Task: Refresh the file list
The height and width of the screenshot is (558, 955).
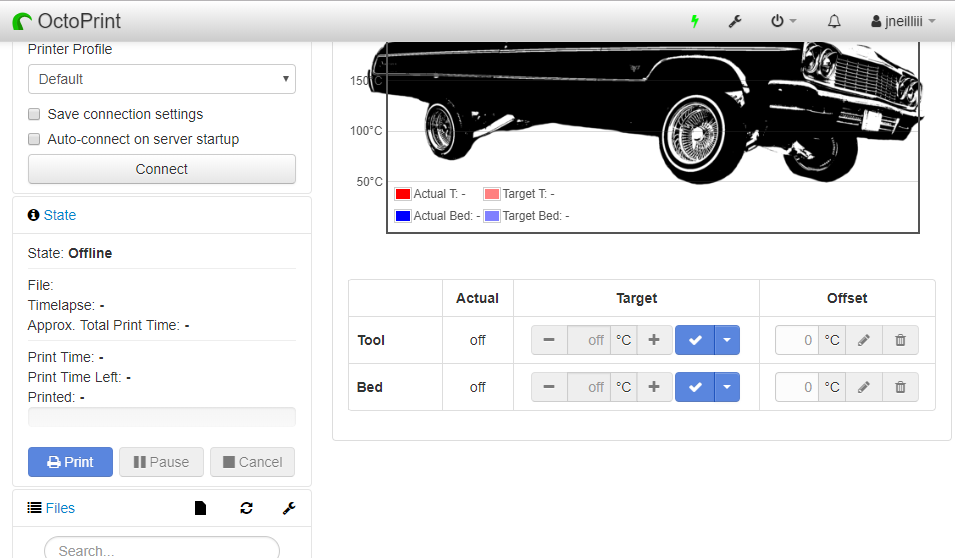Action: [247, 508]
